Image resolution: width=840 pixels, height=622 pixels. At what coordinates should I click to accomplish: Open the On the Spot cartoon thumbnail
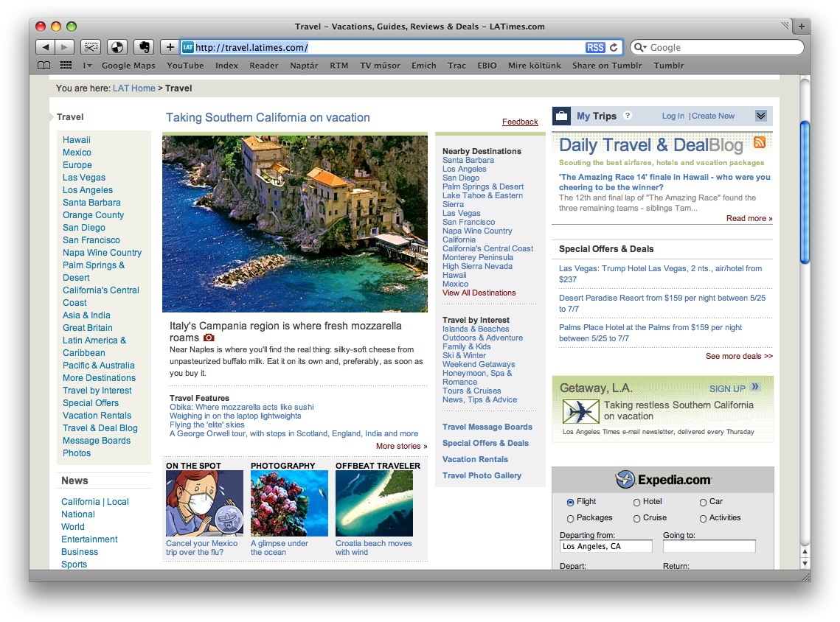204,503
